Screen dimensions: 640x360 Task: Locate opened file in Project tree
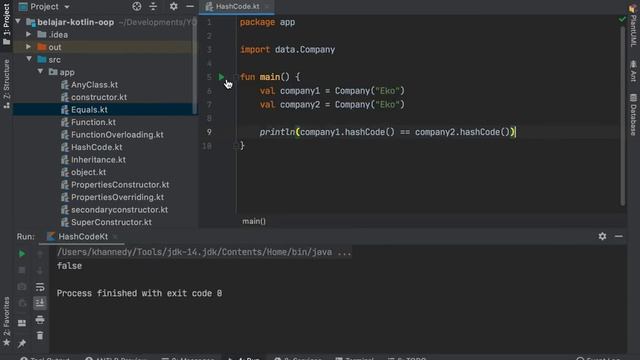coord(137,7)
